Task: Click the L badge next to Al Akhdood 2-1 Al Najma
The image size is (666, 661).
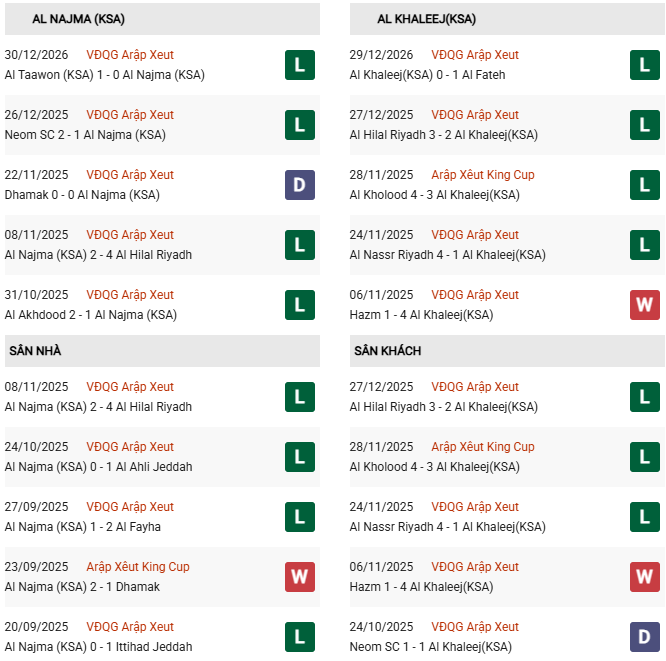Action: 299,305
